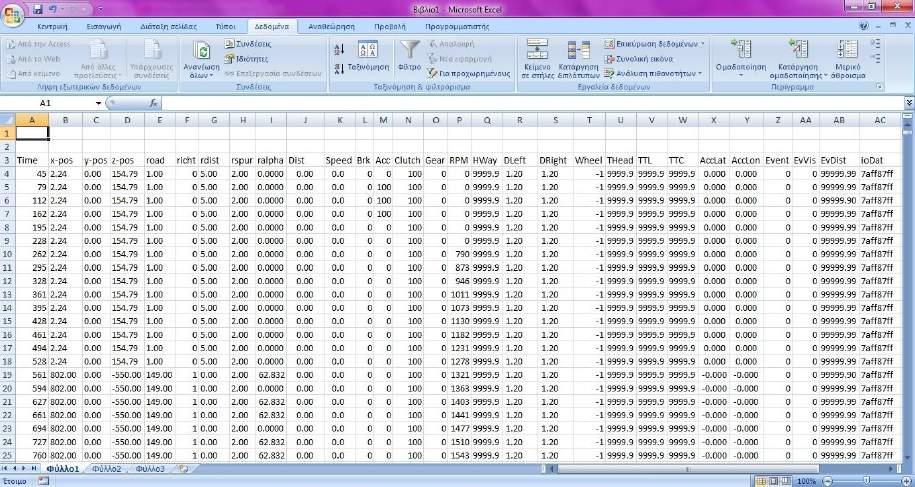Click Μερικό άθροισμα subtotal icon
The image size is (915, 487).
click(x=847, y=50)
